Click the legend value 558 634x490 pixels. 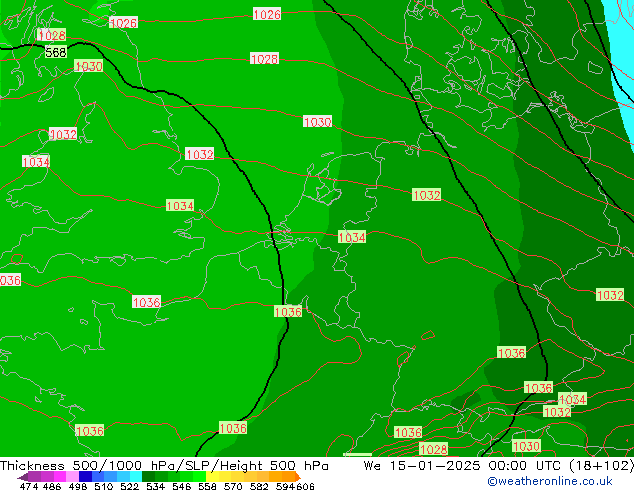207,486
